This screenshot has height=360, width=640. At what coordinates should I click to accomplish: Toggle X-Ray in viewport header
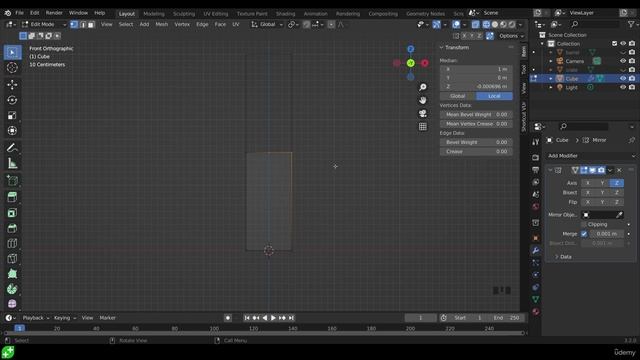click(x=475, y=24)
